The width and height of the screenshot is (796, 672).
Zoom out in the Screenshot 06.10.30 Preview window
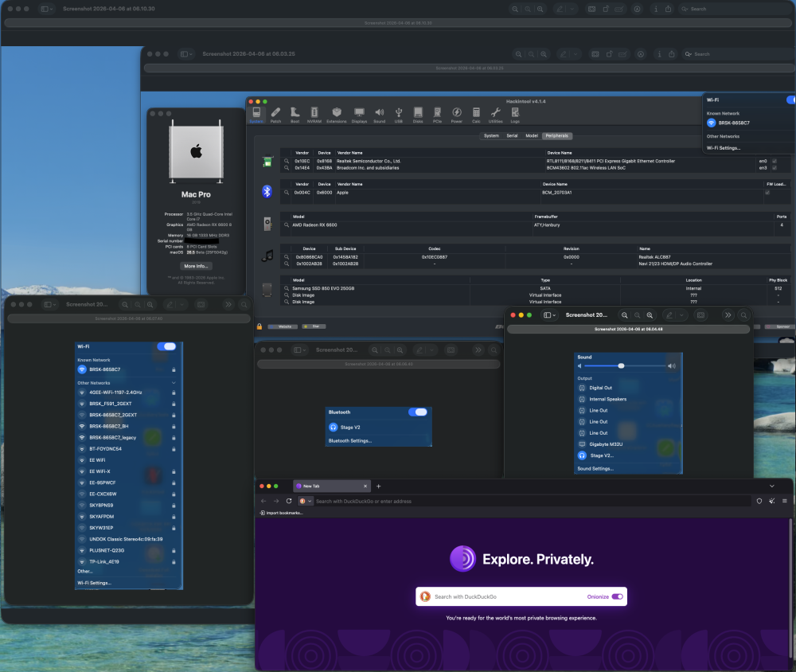pos(515,9)
